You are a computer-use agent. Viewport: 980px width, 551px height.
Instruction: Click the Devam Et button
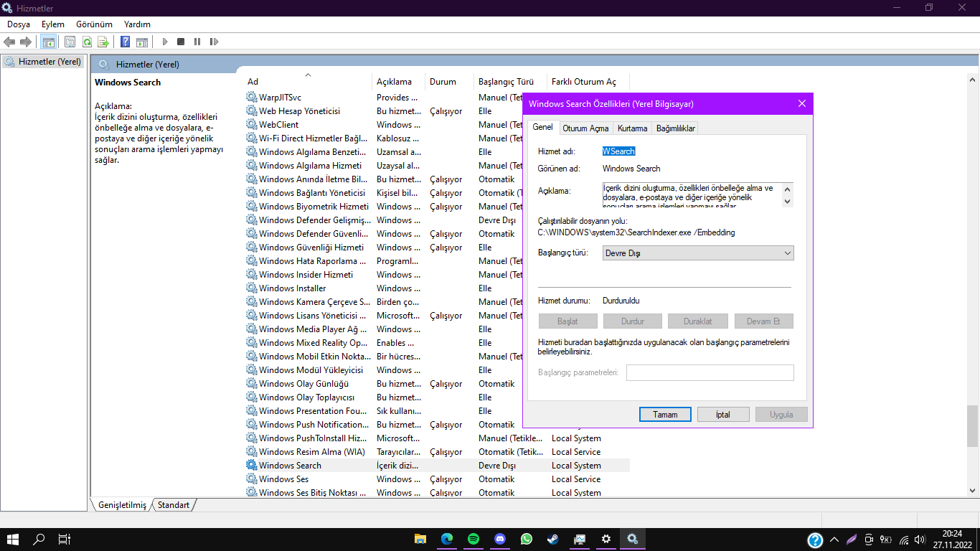763,321
